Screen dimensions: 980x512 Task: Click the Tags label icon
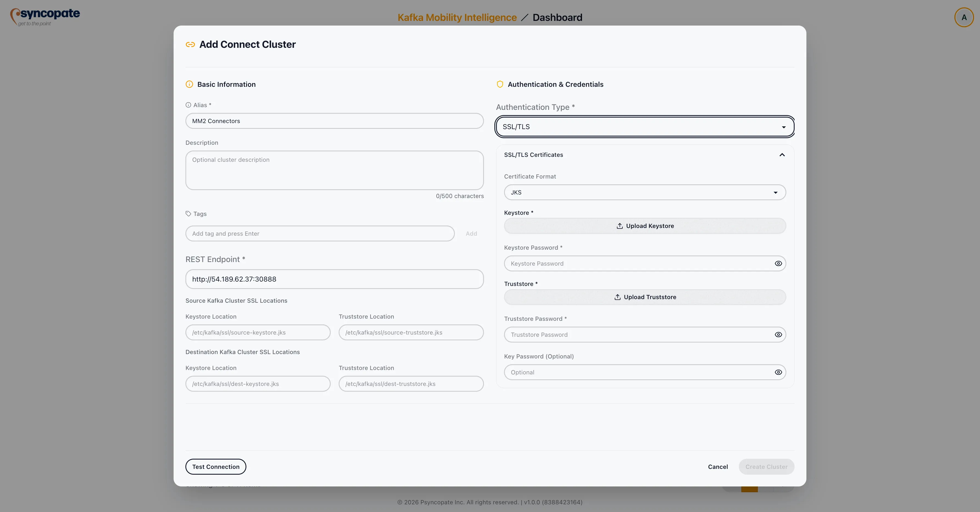tap(188, 214)
